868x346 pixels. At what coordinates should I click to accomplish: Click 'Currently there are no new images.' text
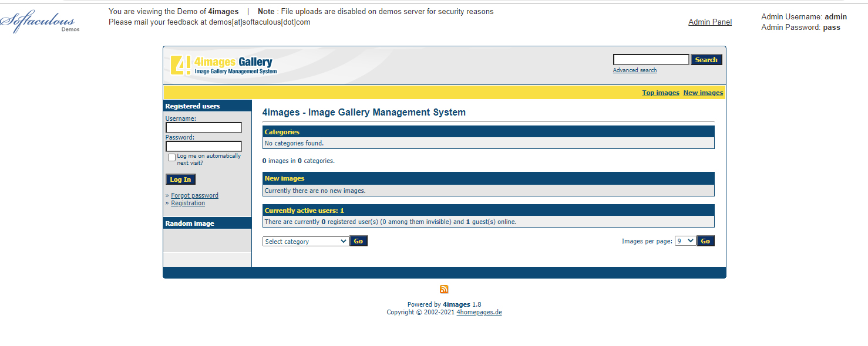point(315,191)
